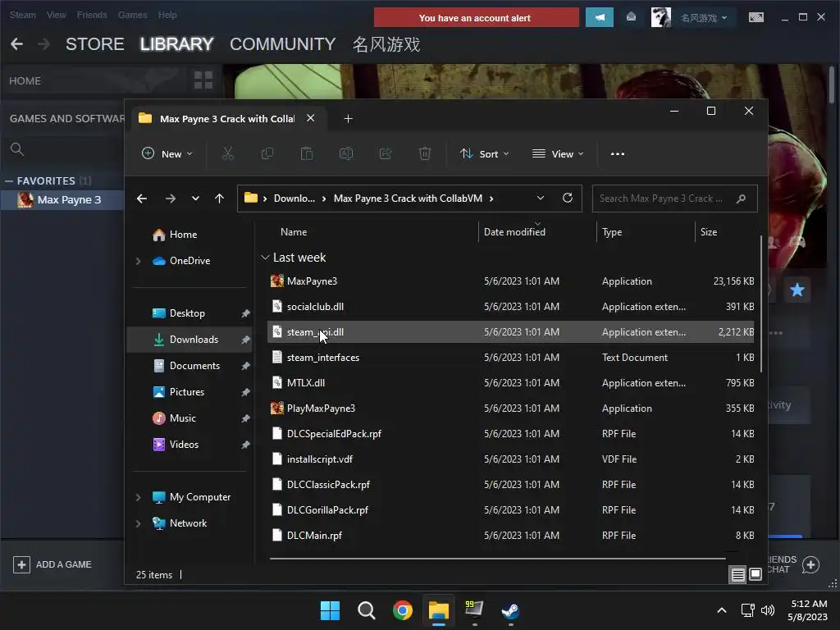Switch to Steam COMMUNITY tab
The image size is (840, 630).
click(283, 44)
